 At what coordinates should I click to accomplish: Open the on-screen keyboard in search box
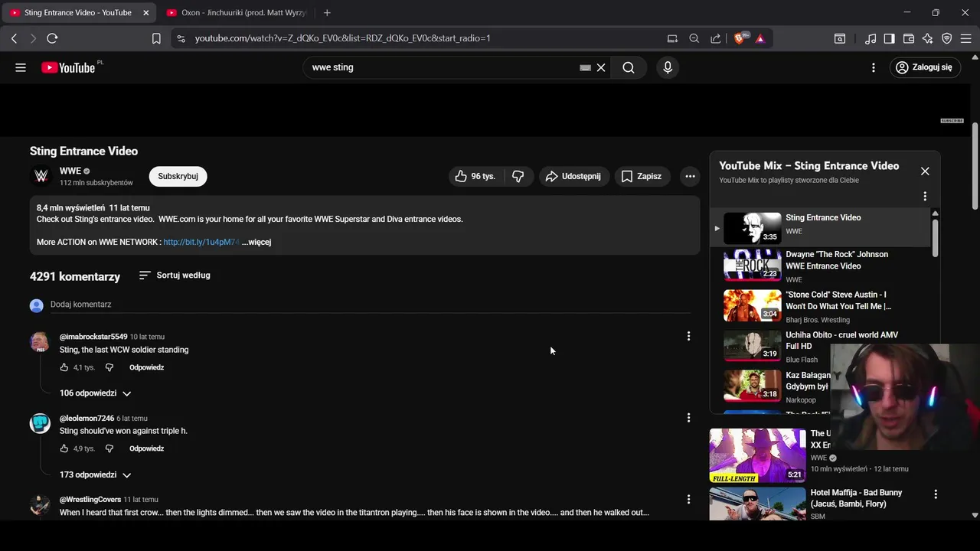(585, 67)
